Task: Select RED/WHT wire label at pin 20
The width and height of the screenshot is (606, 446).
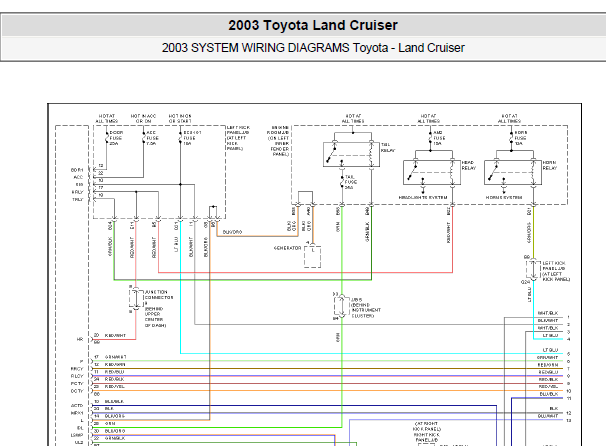Action: pyautogui.click(x=115, y=335)
